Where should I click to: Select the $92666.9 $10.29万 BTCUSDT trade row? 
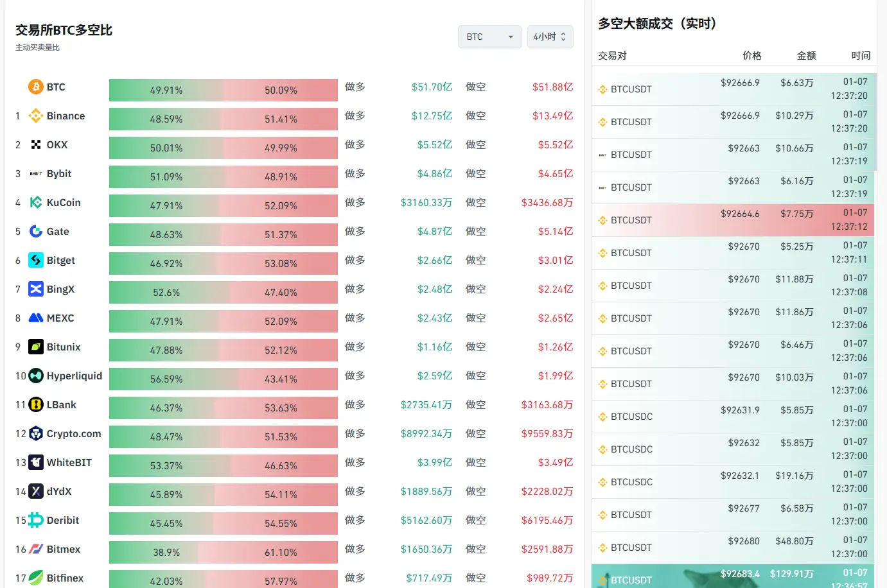click(x=733, y=122)
